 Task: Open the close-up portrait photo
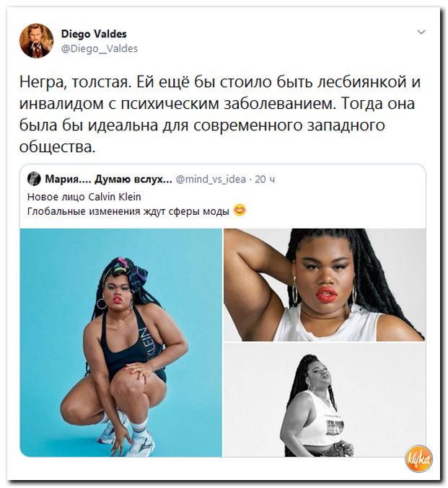(325, 285)
